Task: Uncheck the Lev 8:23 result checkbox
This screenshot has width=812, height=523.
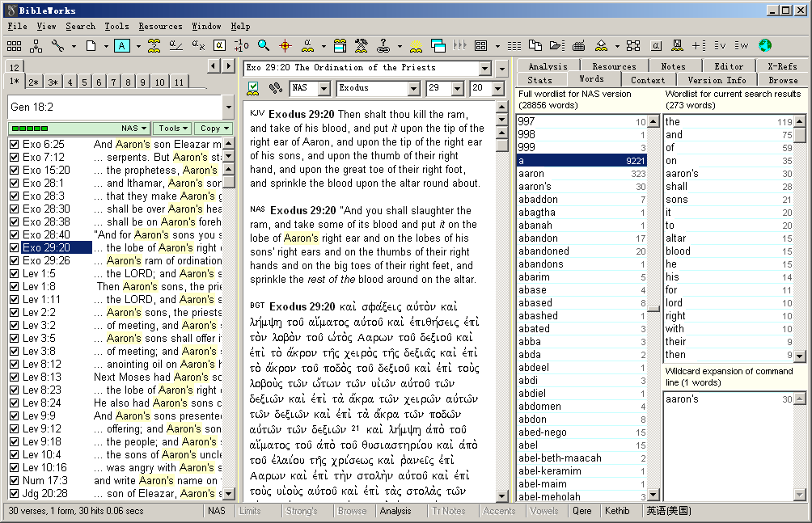Action: [x=14, y=390]
